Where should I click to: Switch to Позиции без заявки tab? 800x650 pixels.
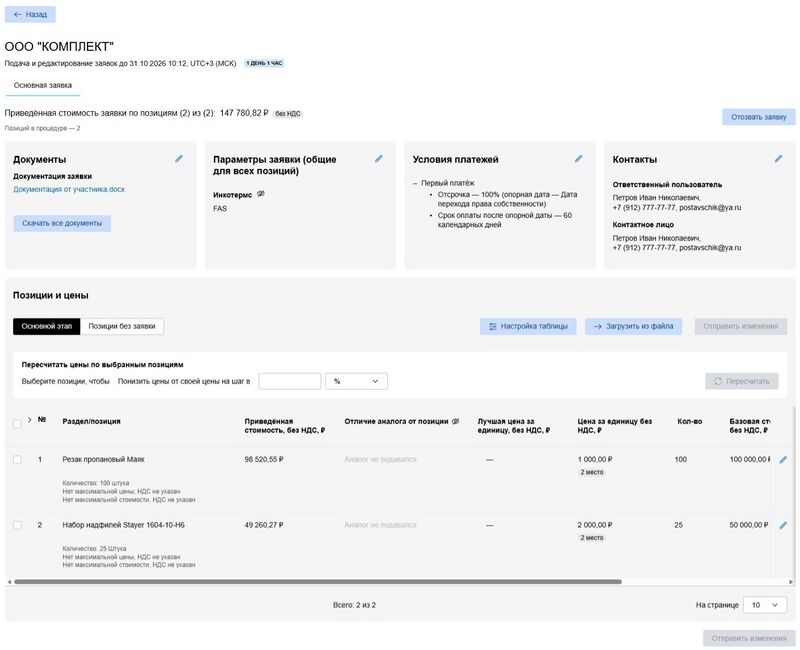click(x=122, y=326)
